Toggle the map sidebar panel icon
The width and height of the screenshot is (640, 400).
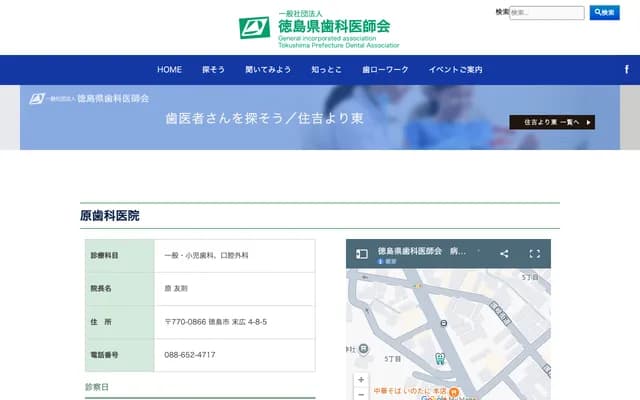362,254
